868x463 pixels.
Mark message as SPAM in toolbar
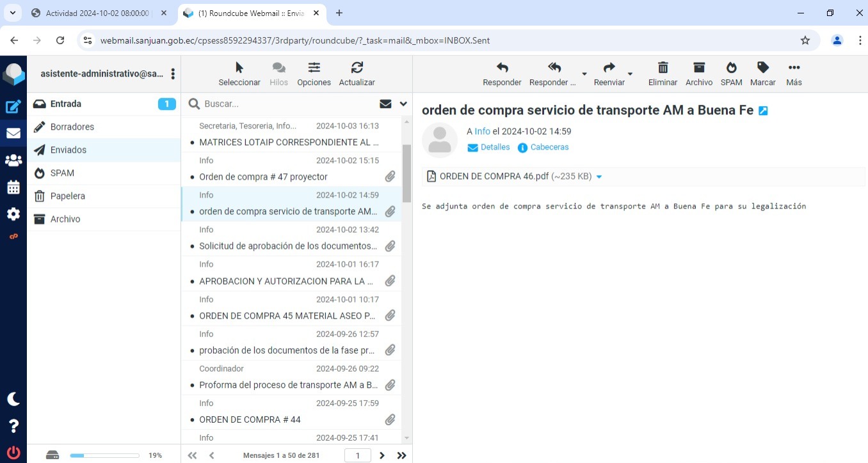[x=731, y=74]
